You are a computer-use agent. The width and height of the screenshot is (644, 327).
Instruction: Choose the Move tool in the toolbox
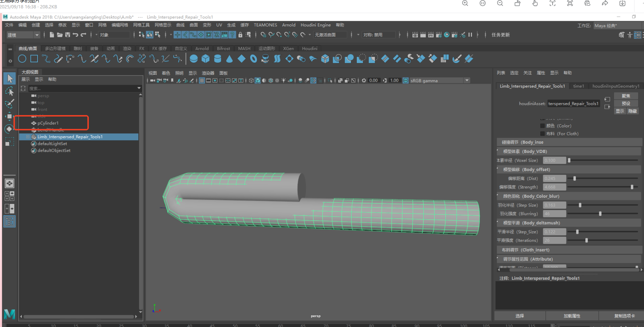pos(9,117)
